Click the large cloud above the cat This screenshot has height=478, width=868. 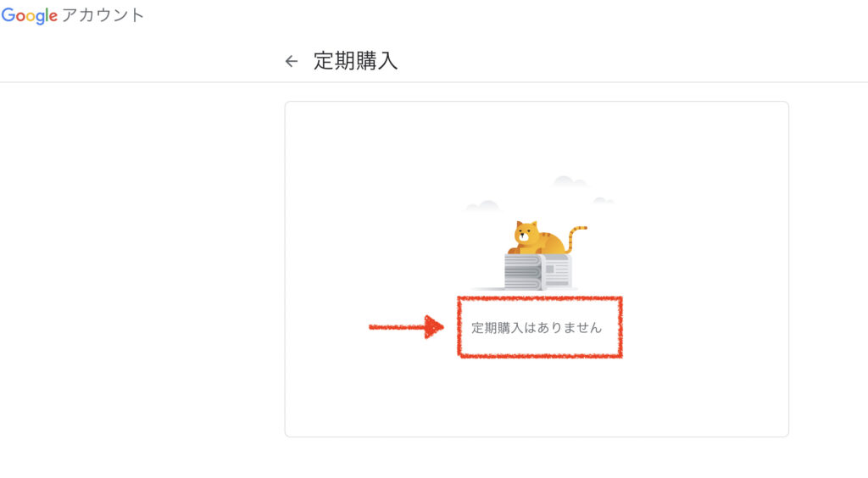(570, 181)
